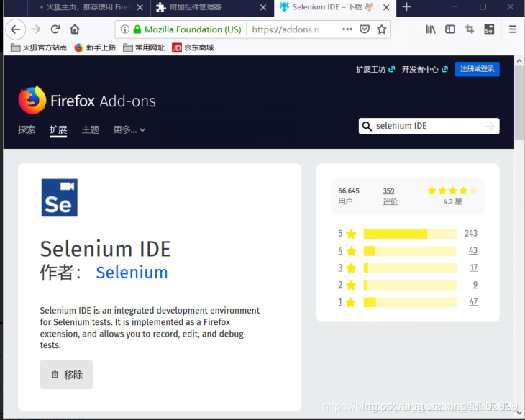Click the vertical scrollbar thumb

pos(519,103)
